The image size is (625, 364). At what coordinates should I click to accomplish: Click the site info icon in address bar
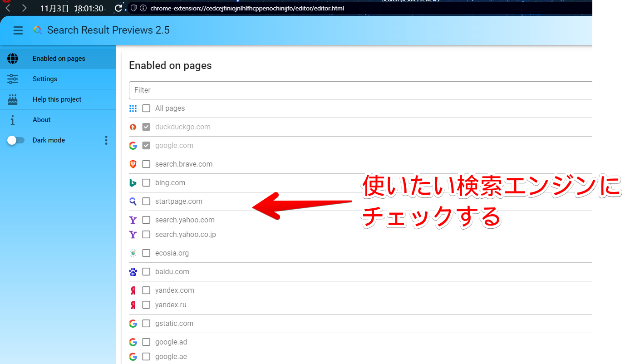pyautogui.click(x=143, y=8)
